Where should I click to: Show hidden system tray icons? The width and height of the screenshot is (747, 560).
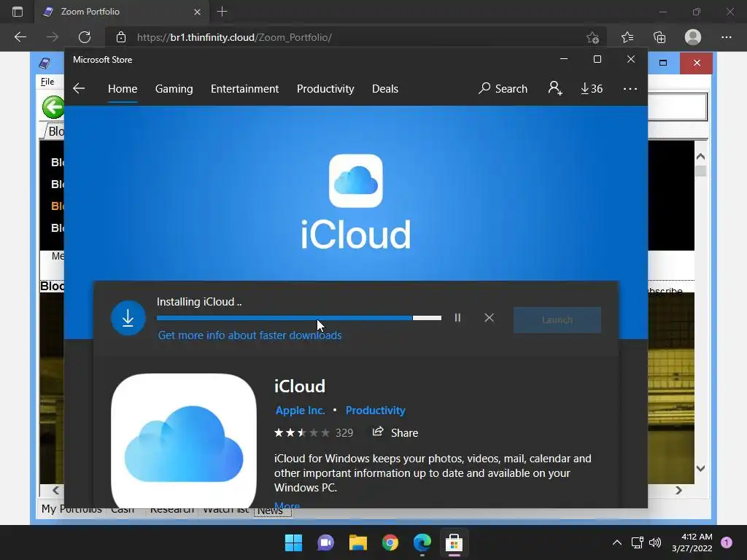pos(617,542)
